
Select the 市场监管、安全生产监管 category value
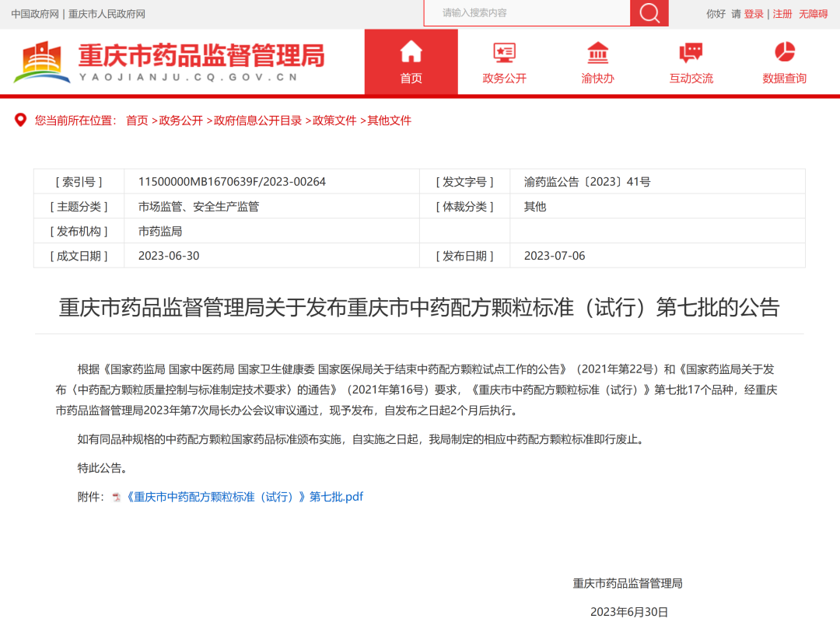click(x=198, y=206)
